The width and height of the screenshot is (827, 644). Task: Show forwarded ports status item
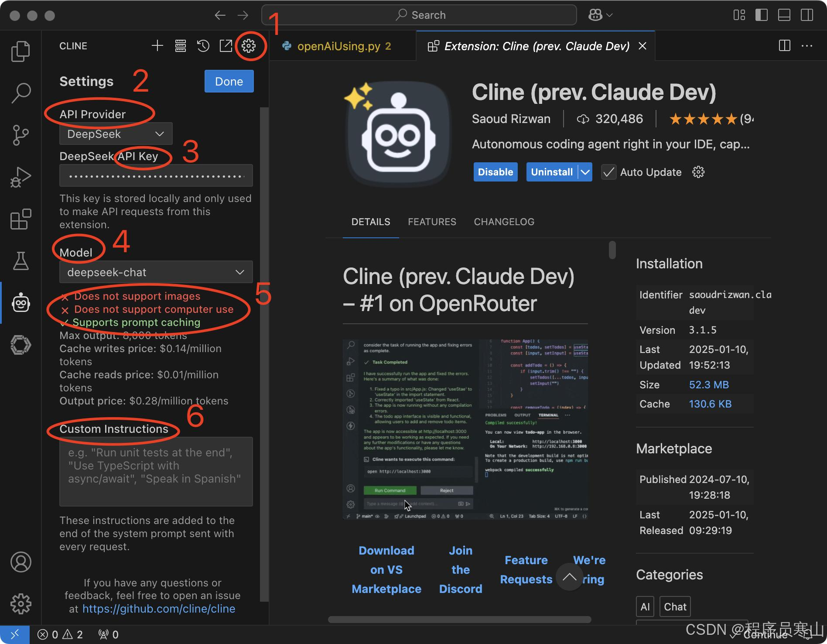(109, 634)
